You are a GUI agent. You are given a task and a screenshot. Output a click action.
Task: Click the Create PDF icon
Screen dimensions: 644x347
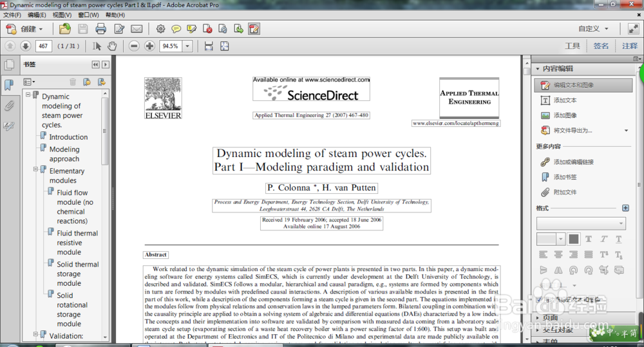[11, 29]
